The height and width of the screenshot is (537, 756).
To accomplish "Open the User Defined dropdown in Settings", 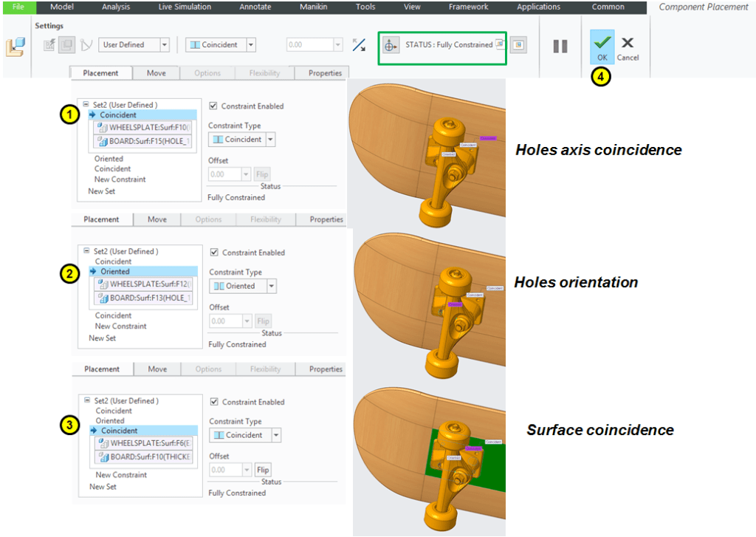I will coord(164,45).
